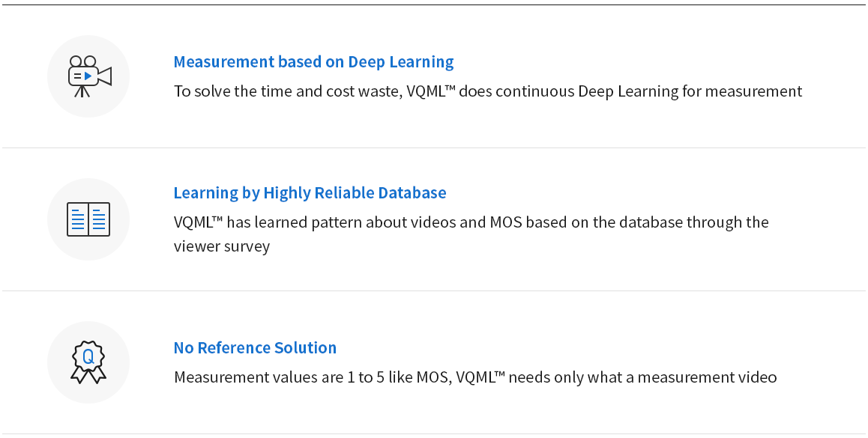This screenshot has height=438, width=868.
Task: Click the Deep Learning measurement description text
Action: (488, 91)
